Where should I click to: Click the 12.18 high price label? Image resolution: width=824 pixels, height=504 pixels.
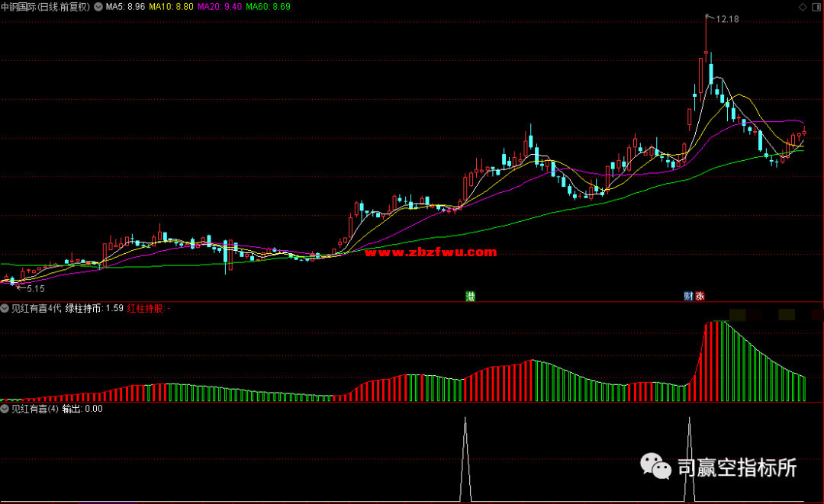tap(727, 19)
